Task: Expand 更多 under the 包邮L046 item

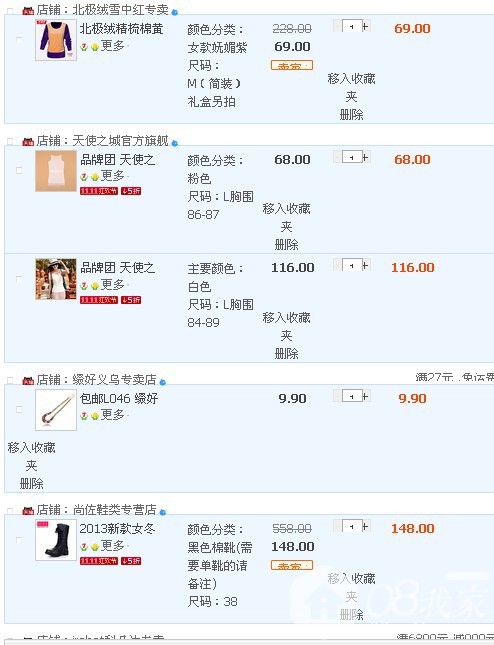Action: click(113, 415)
